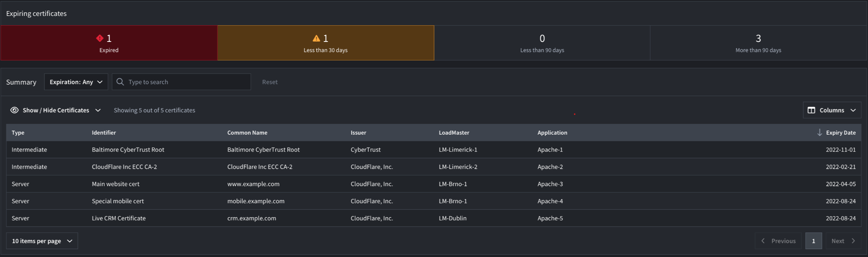Click LM-Limerick-1 LoadMaster cell

458,150
